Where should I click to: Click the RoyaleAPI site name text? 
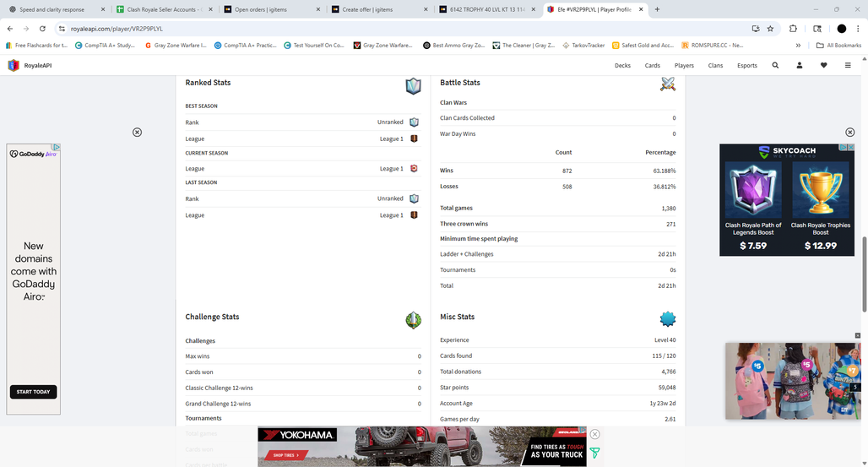[38, 65]
